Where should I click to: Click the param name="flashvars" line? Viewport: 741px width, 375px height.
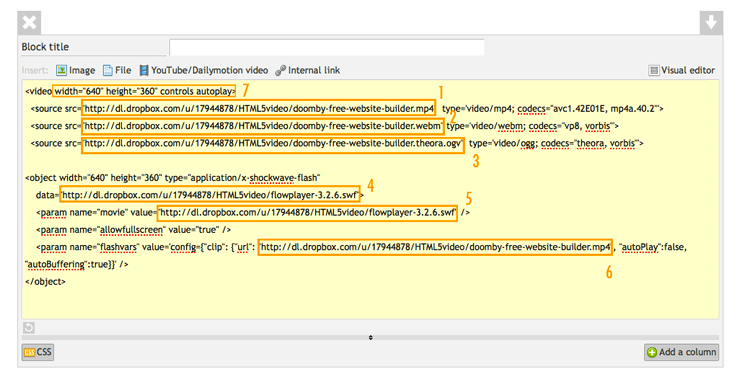click(361, 247)
